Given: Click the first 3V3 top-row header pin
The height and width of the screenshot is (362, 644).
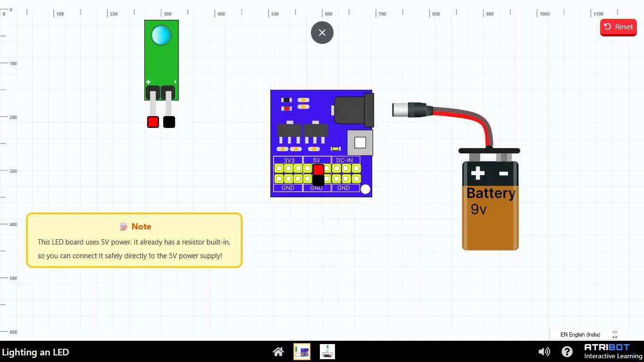Looking at the screenshot, I should pyautogui.click(x=279, y=168).
